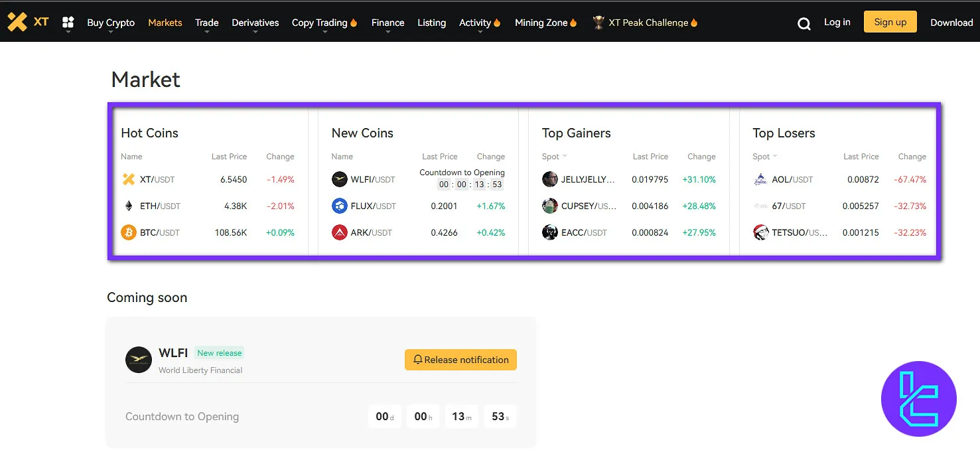Click the search magnifier icon

pyautogui.click(x=804, y=24)
